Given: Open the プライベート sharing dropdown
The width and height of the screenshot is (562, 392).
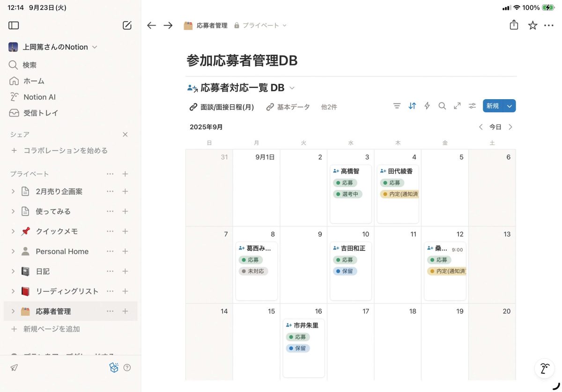Looking at the screenshot, I should click(x=260, y=26).
